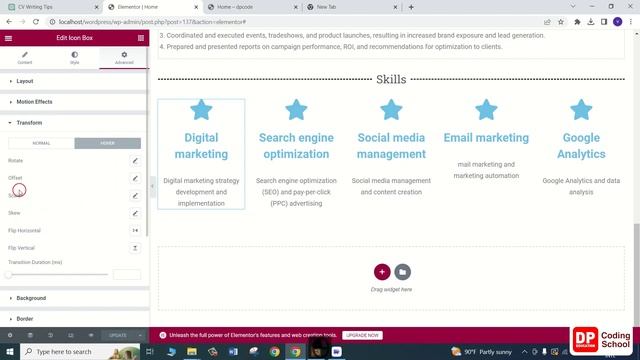
Task: Open the template library folder button
Action: (x=402, y=272)
